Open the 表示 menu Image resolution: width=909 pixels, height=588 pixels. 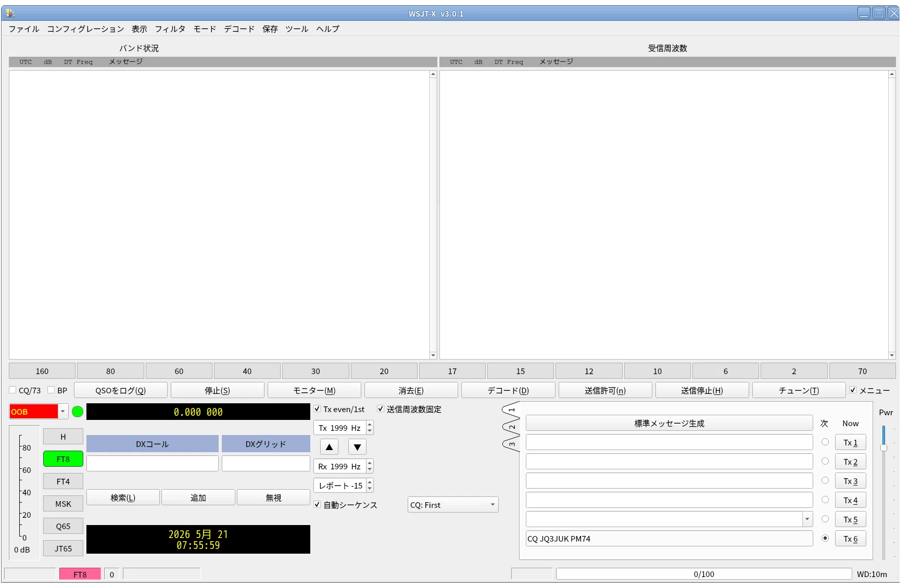coord(139,29)
